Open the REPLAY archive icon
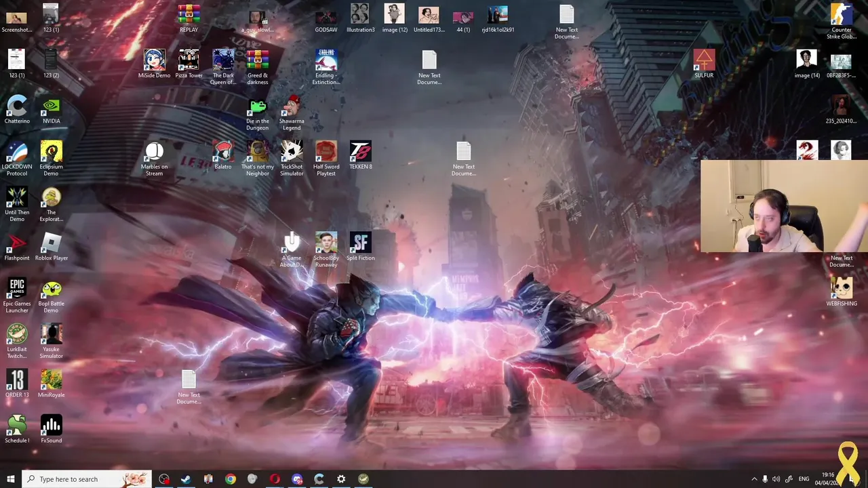 [x=189, y=18]
